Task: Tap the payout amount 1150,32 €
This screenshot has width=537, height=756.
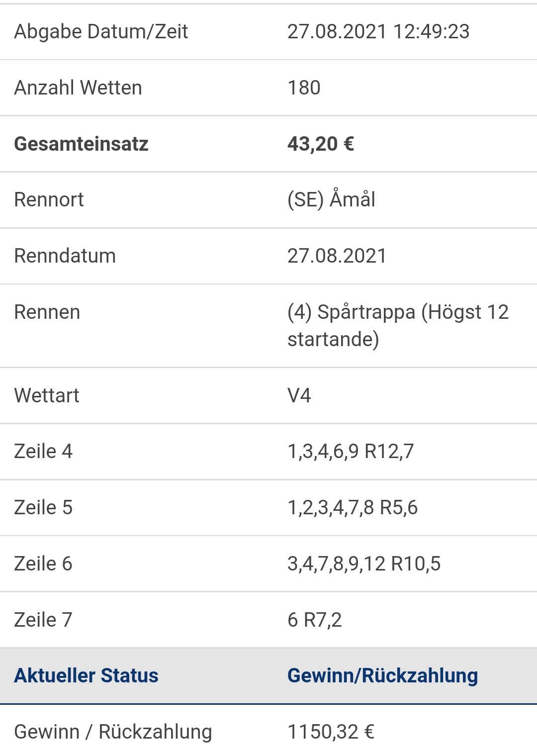Action: [x=331, y=732]
